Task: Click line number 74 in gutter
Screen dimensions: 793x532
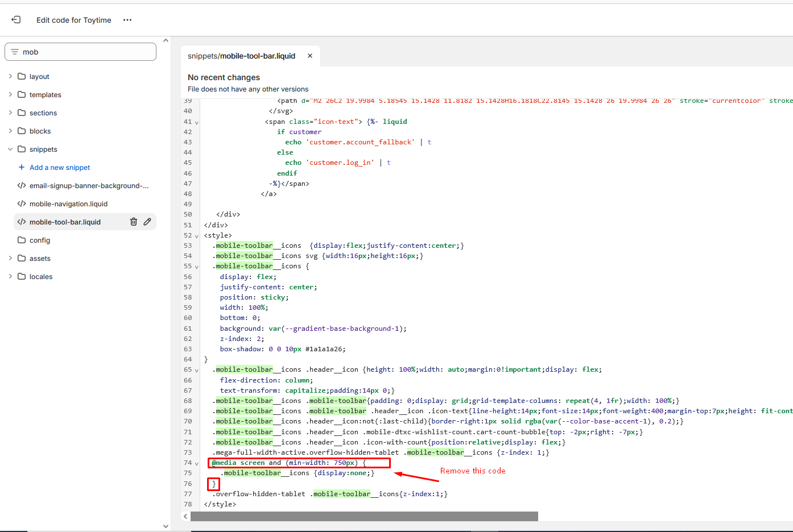Action: (188, 463)
